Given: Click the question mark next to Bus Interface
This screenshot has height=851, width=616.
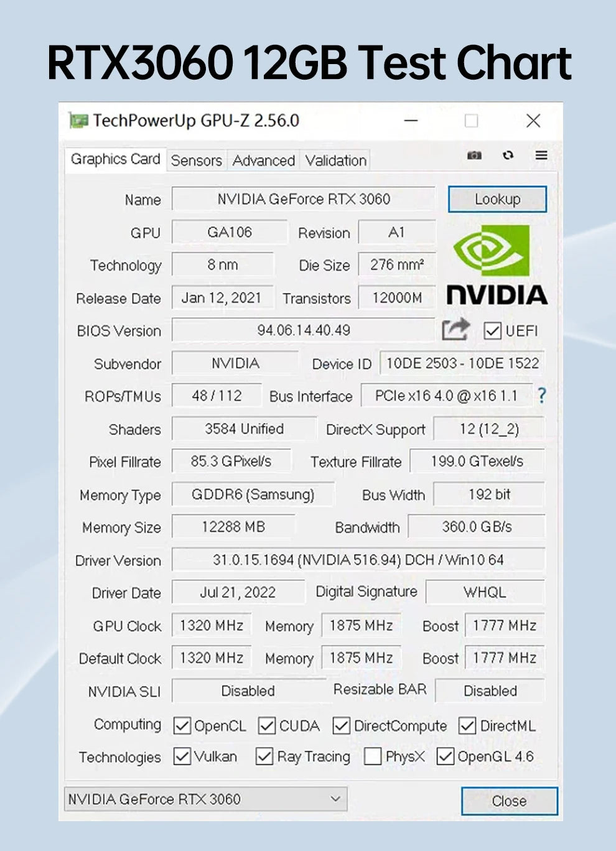Looking at the screenshot, I should coord(542,396).
